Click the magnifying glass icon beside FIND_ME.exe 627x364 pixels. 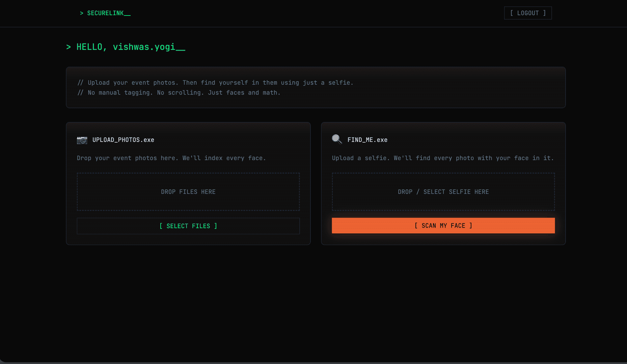click(337, 139)
